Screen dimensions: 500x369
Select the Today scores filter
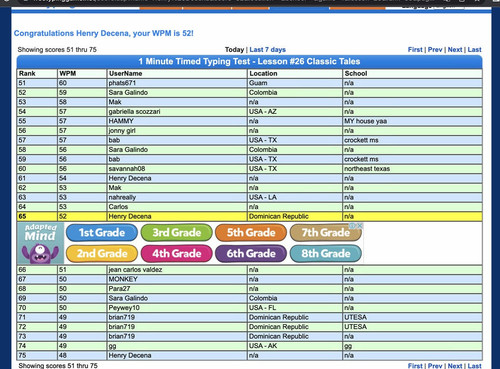tap(234, 50)
